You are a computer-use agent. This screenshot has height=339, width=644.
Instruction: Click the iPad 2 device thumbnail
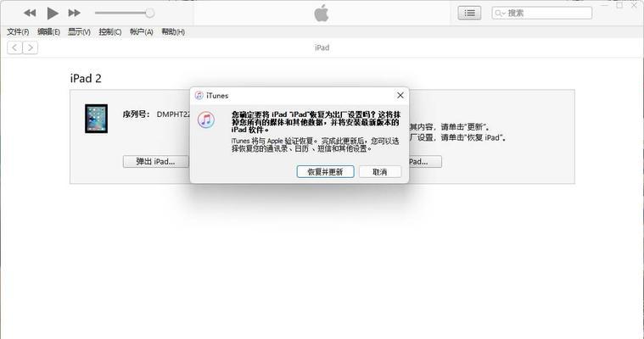(x=96, y=119)
